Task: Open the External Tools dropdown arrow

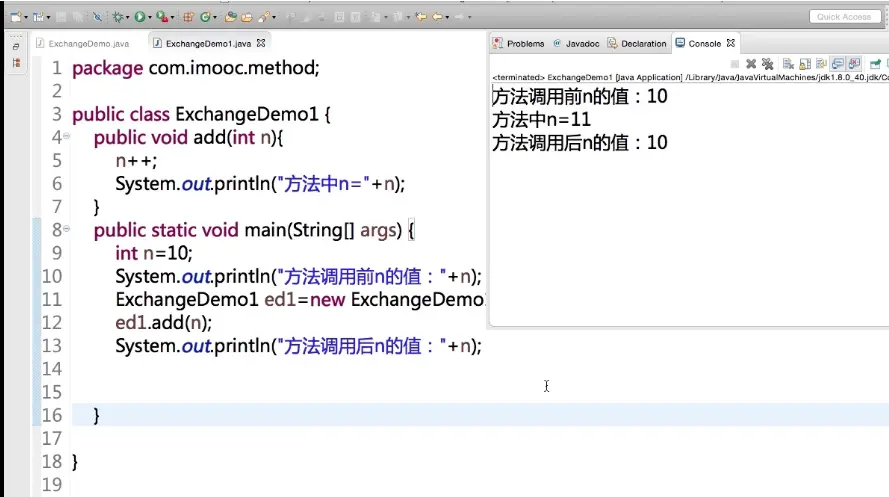Action: pos(172,18)
